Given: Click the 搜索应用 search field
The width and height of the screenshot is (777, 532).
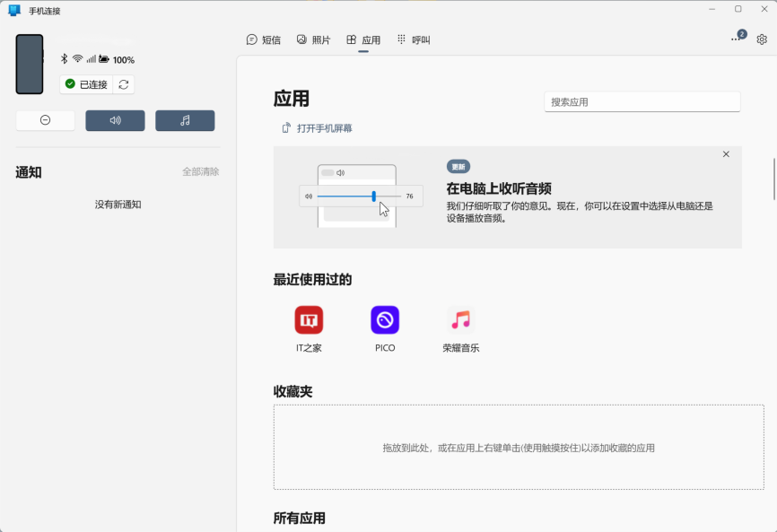Looking at the screenshot, I should (x=642, y=101).
